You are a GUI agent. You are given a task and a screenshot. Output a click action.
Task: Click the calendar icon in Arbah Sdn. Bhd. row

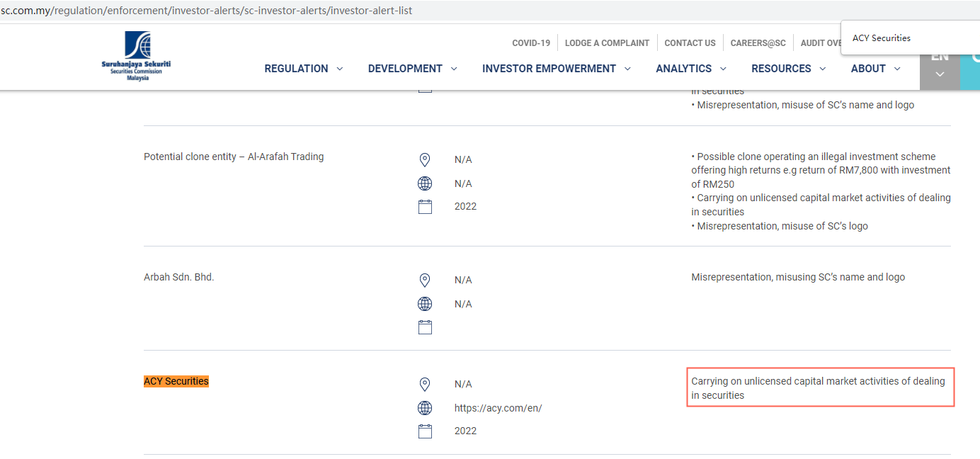[425, 327]
